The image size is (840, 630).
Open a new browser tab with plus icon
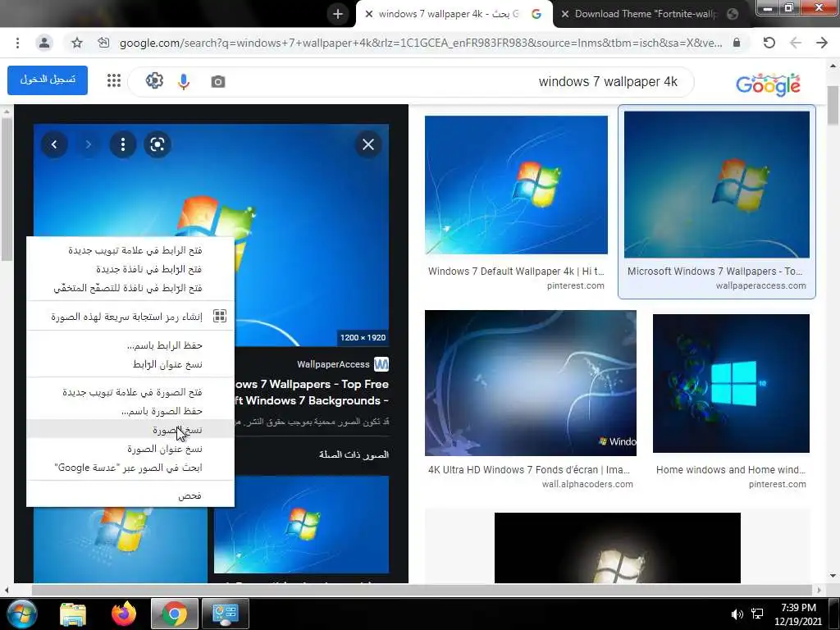(x=337, y=14)
